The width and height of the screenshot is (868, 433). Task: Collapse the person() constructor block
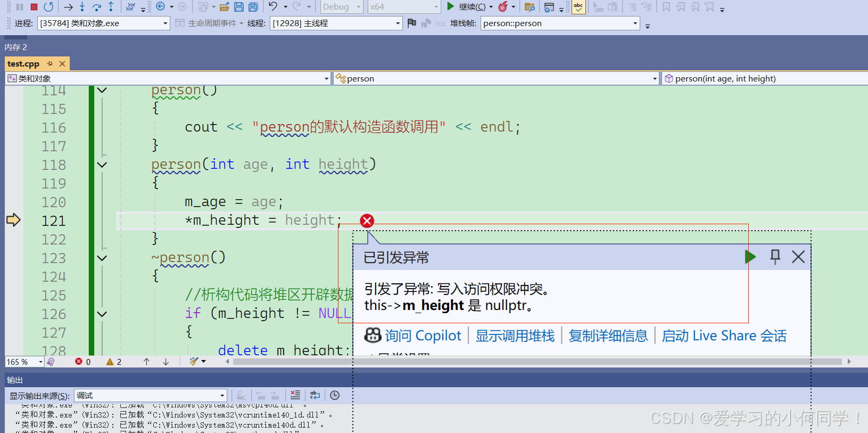(102, 91)
